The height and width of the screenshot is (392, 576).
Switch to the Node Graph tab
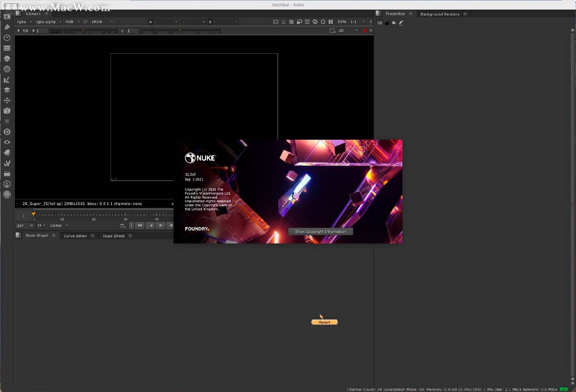37,236
